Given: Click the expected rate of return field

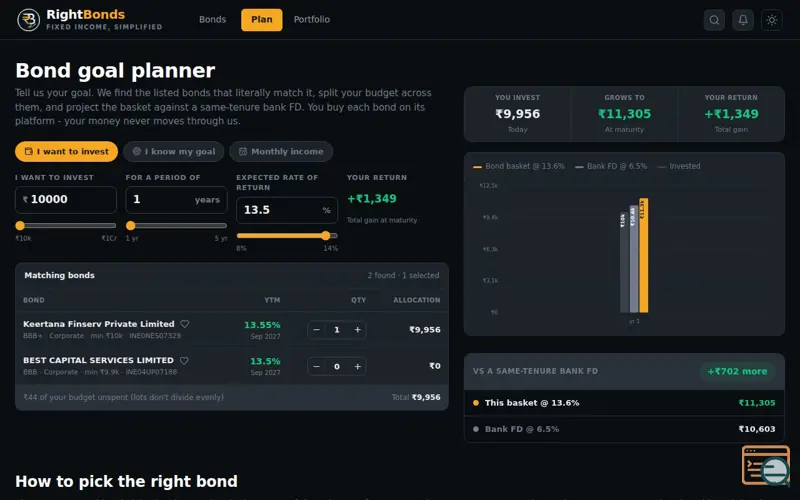Looking at the screenshot, I should click(287, 210).
